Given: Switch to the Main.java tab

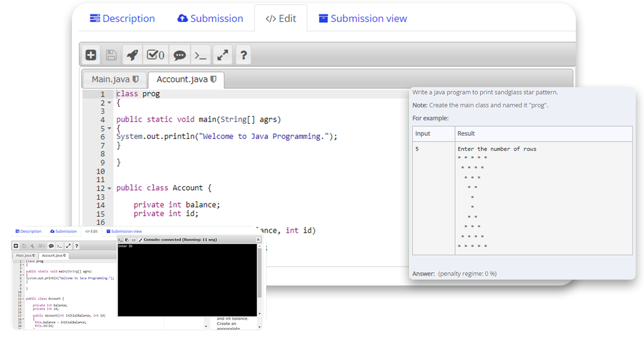Looking at the screenshot, I should tap(111, 79).
